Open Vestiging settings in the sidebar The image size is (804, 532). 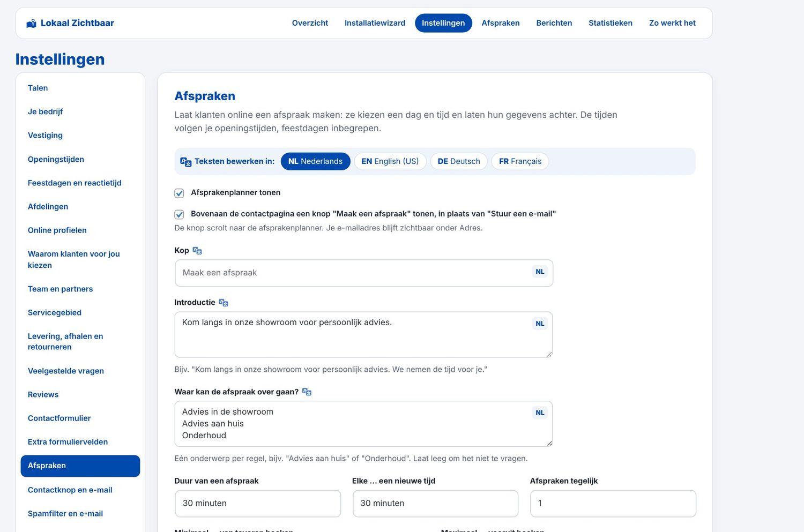coord(80,135)
